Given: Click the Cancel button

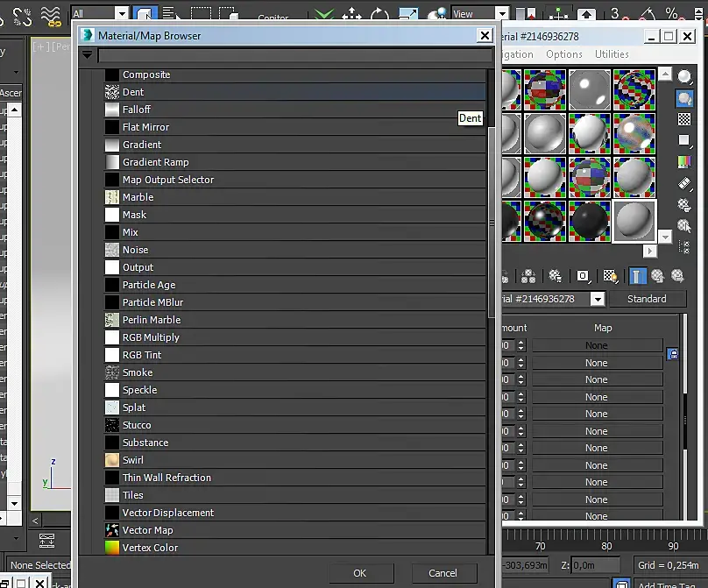Looking at the screenshot, I should tap(443, 573).
